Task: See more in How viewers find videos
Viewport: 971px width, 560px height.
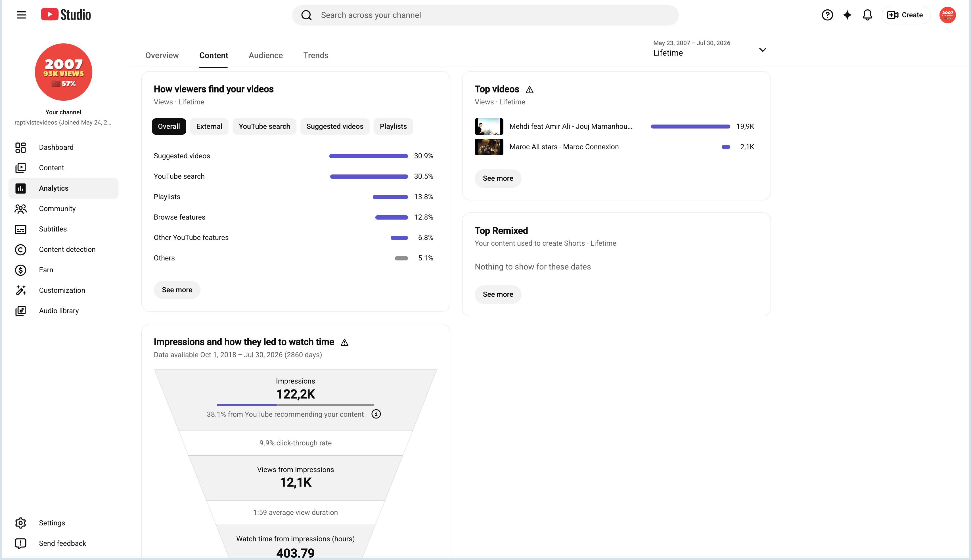Action: (x=177, y=290)
